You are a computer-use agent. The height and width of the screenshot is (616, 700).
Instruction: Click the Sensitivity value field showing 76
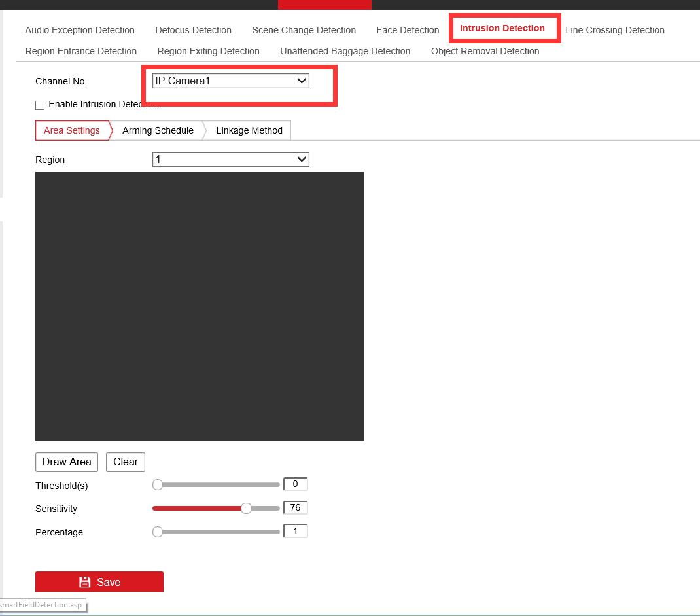click(295, 508)
